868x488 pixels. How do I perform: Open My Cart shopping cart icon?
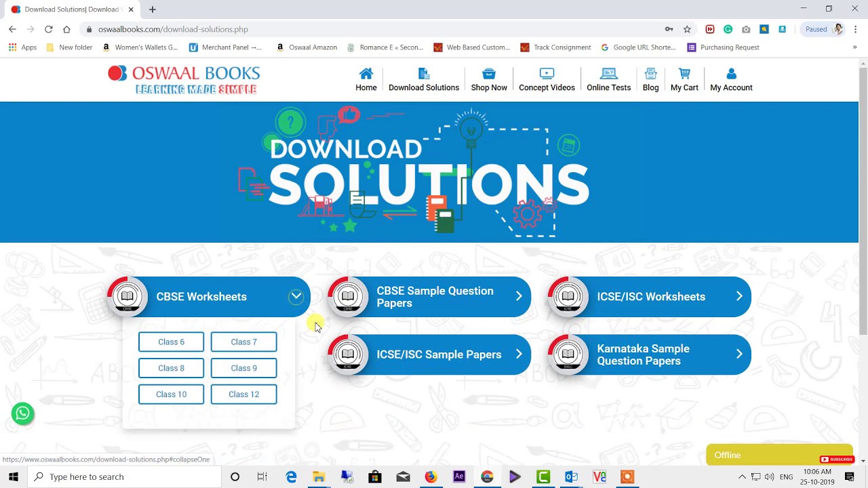point(684,73)
